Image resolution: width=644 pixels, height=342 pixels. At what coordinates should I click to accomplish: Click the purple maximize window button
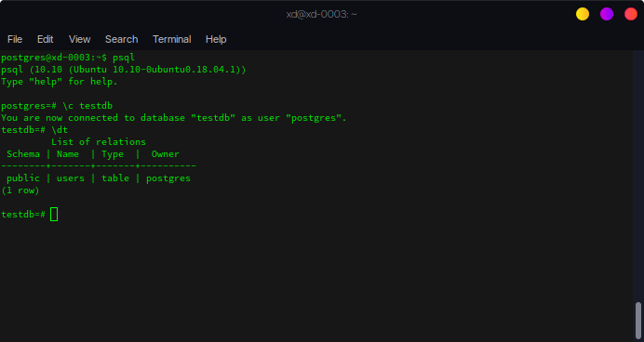pos(607,14)
